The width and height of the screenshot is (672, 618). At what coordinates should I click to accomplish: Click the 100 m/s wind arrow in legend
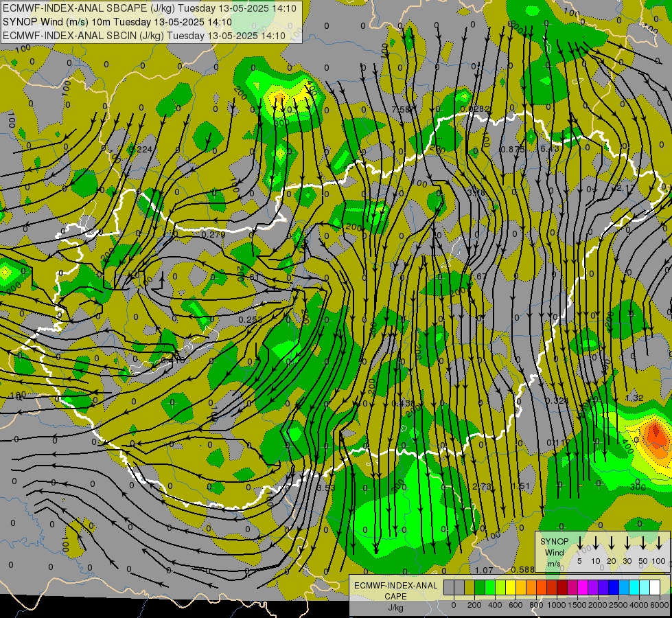pyautogui.click(x=659, y=543)
